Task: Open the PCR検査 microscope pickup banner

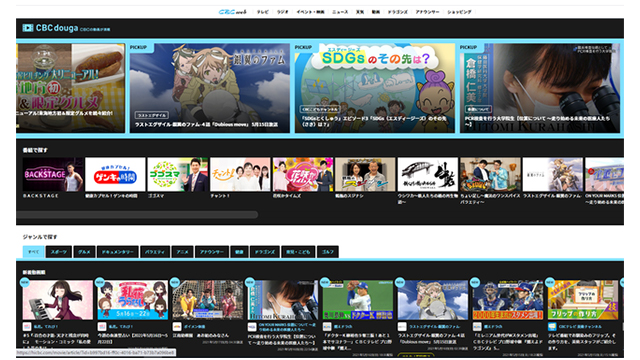Action: point(540,88)
